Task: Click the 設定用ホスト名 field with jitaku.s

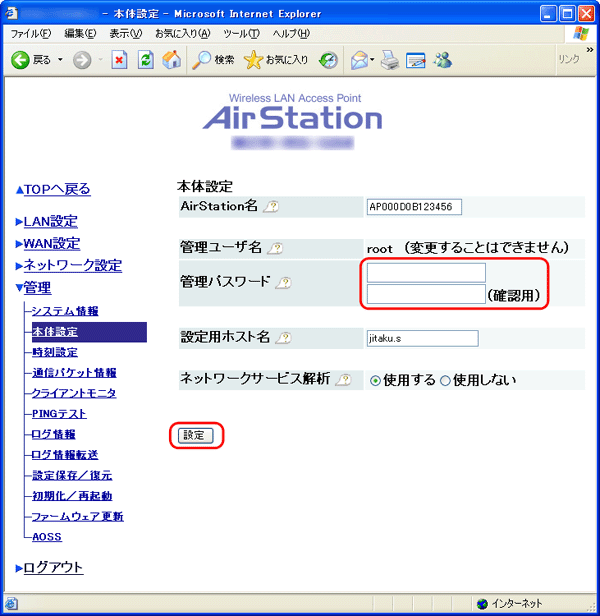Action: [423, 338]
